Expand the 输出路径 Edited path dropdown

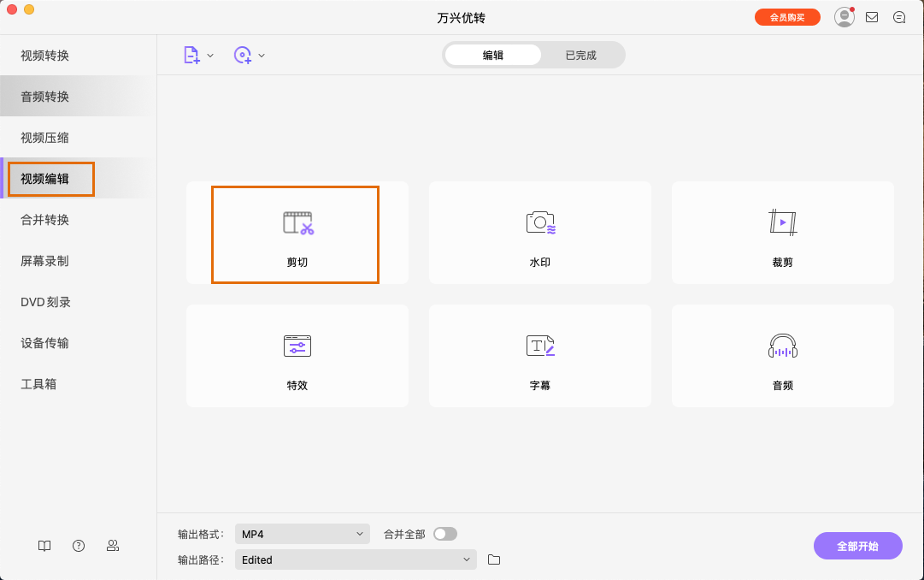(x=356, y=559)
